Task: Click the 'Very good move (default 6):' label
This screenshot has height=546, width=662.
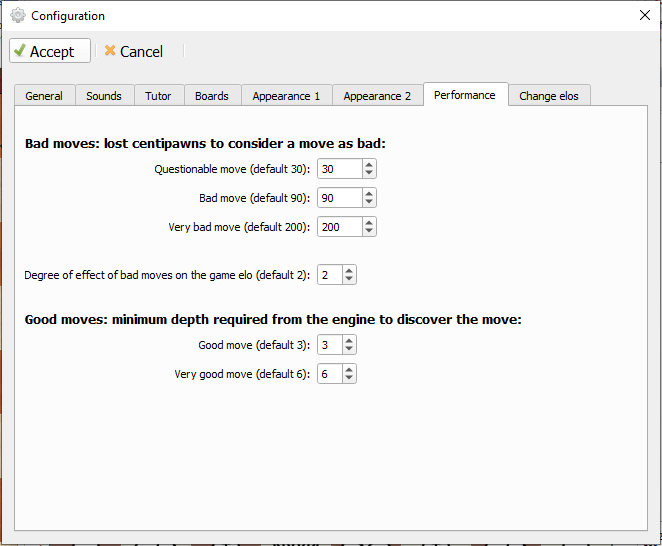Action: click(x=242, y=374)
